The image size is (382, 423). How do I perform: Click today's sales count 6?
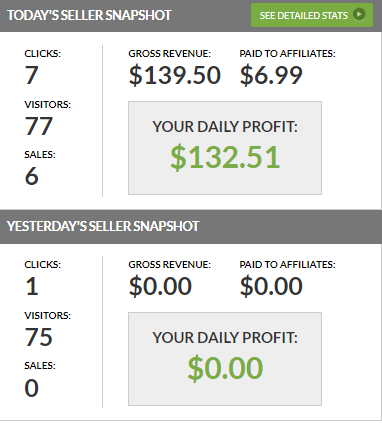(32, 176)
